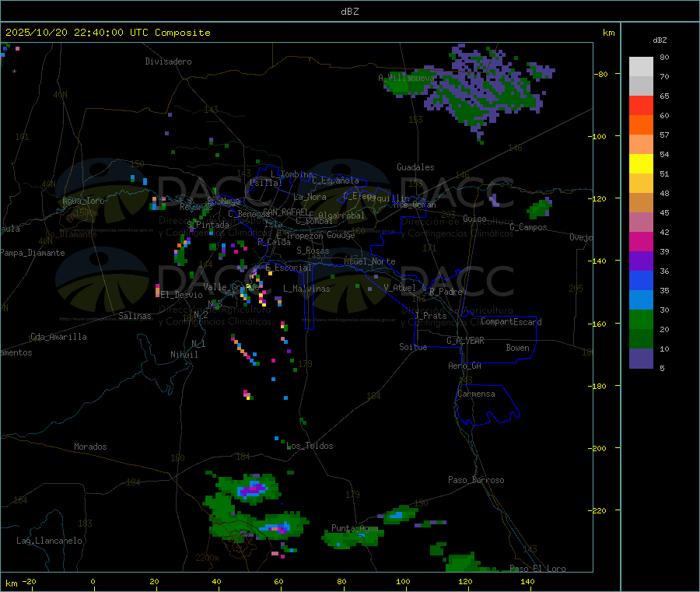
Task: Click the C_Española location label
Action: coord(336,180)
